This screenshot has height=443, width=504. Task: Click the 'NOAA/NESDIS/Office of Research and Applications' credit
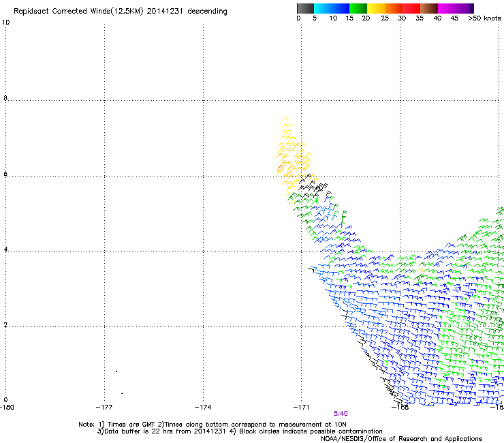click(x=401, y=439)
